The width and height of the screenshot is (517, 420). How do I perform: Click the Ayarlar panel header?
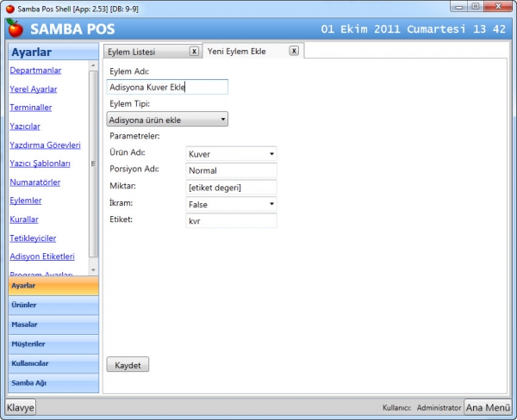53,52
